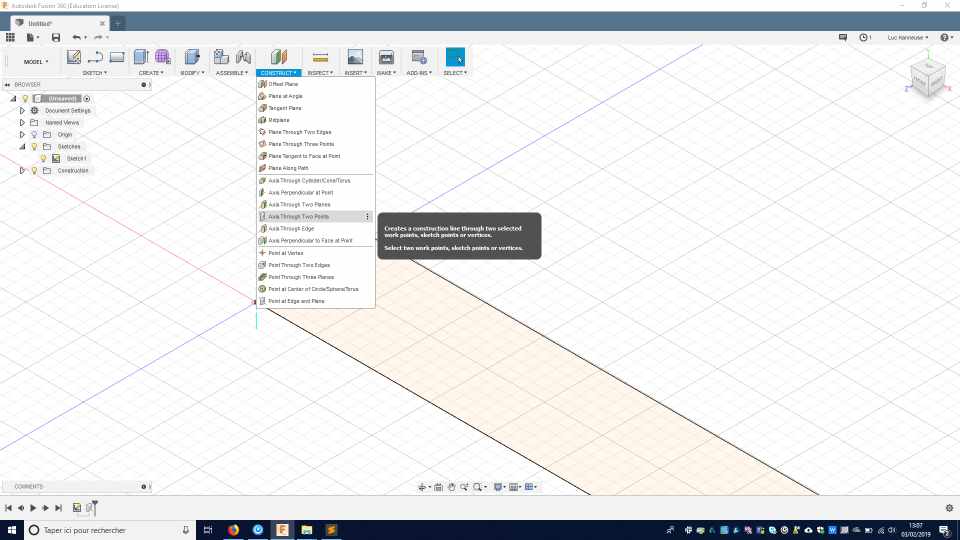Open Firefox from the taskbar

[233, 530]
